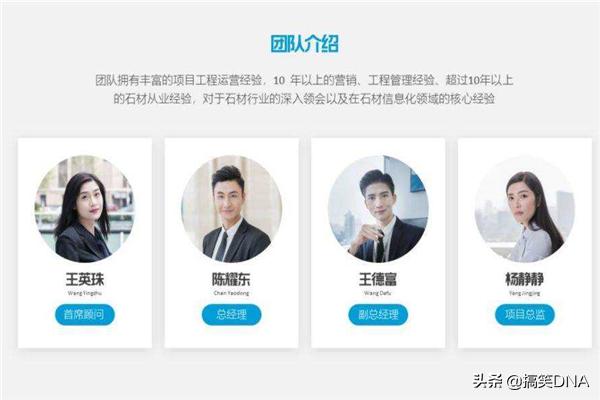
Task: Click the 项目总监 button
Action: pos(525,315)
